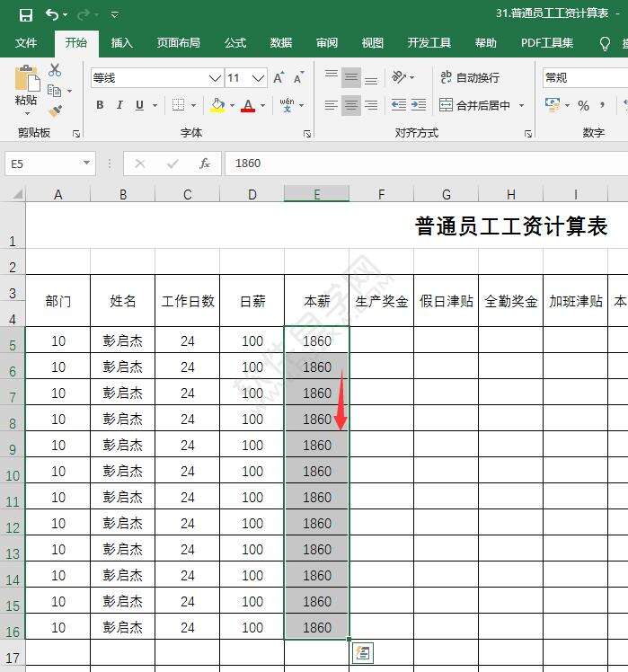Open the 剪贴板 dialog launcher

point(76,134)
